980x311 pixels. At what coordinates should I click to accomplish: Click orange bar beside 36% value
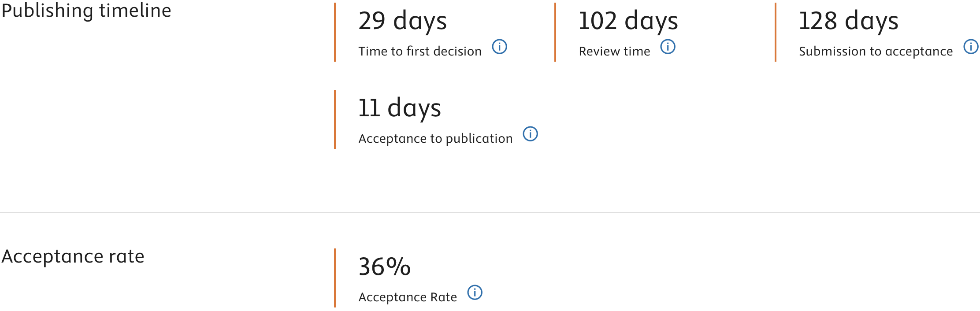(x=335, y=278)
